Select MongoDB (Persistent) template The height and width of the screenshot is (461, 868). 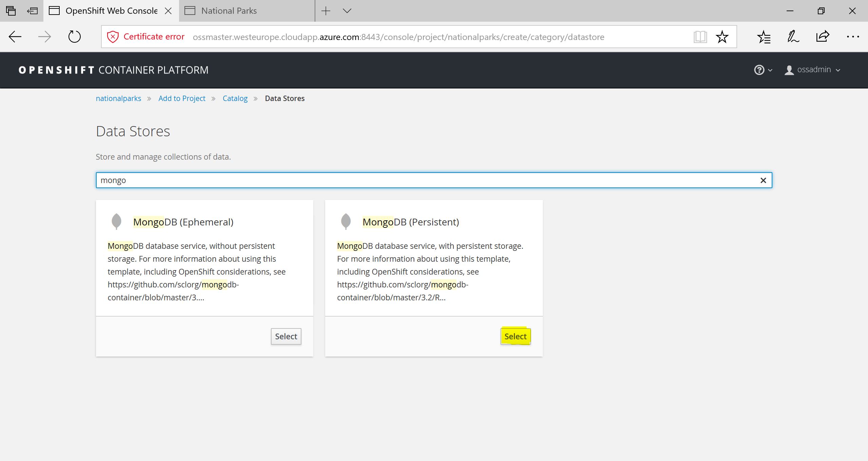(x=515, y=336)
